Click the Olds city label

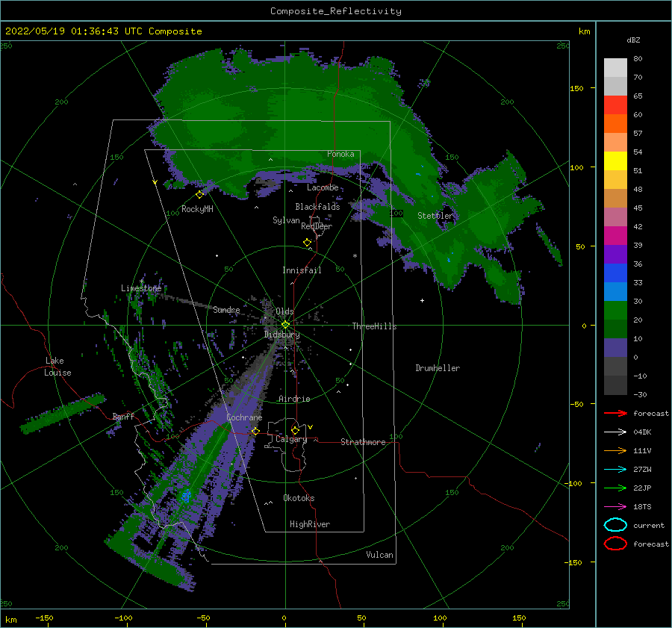[284, 311]
